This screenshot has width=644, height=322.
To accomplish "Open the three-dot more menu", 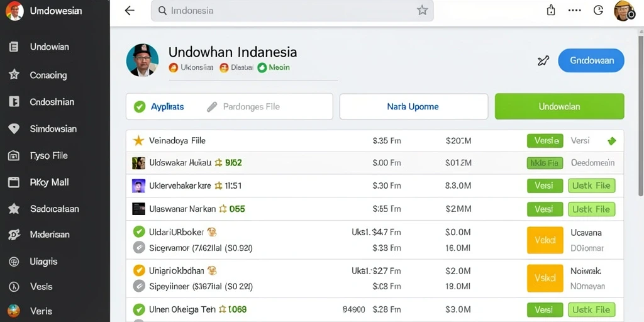I will pyautogui.click(x=574, y=11).
